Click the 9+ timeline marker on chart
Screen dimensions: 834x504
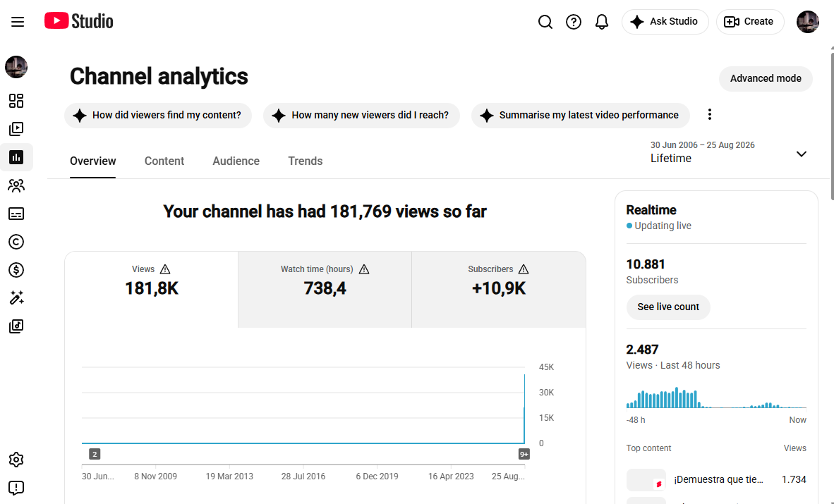pyautogui.click(x=524, y=454)
